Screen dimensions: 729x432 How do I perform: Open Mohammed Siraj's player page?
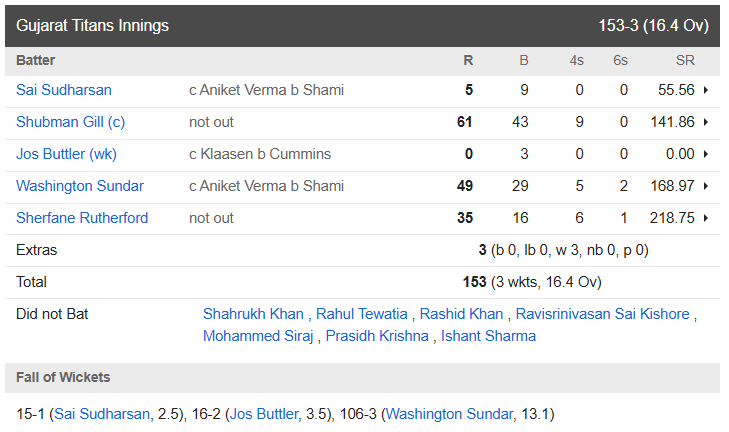(258, 336)
